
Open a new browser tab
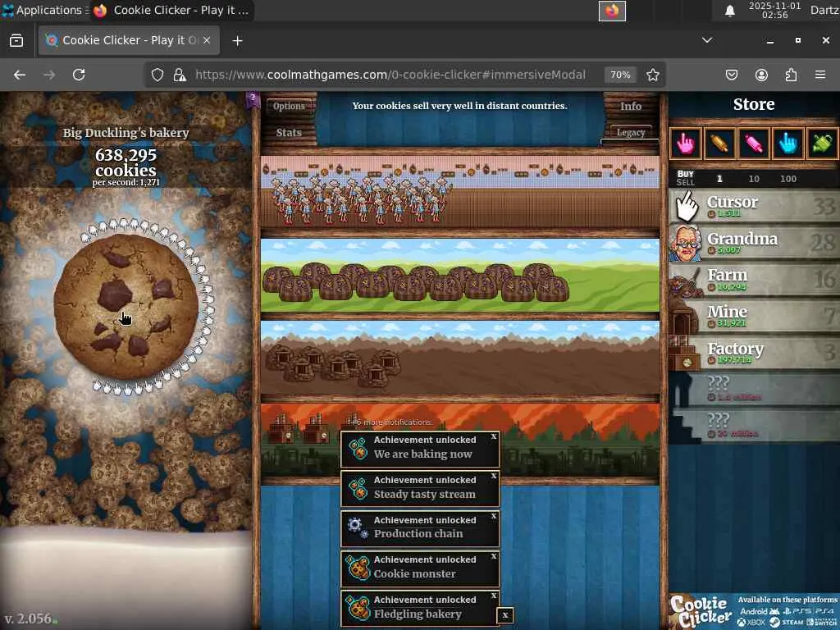click(237, 41)
